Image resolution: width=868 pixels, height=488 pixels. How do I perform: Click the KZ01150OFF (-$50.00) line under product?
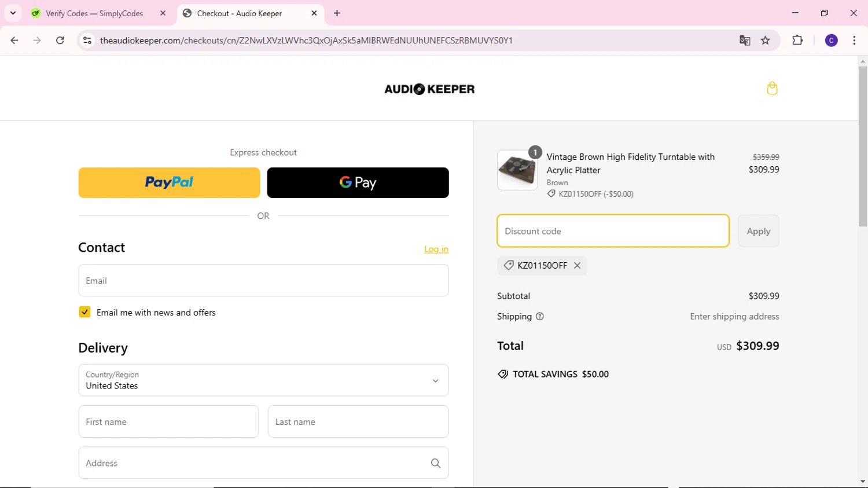tap(590, 194)
